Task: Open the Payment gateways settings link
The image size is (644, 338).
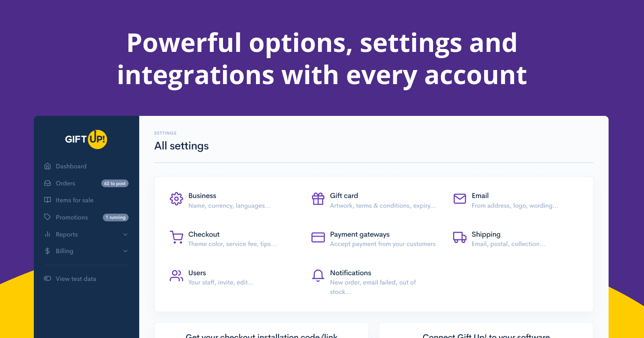Action: pos(359,234)
